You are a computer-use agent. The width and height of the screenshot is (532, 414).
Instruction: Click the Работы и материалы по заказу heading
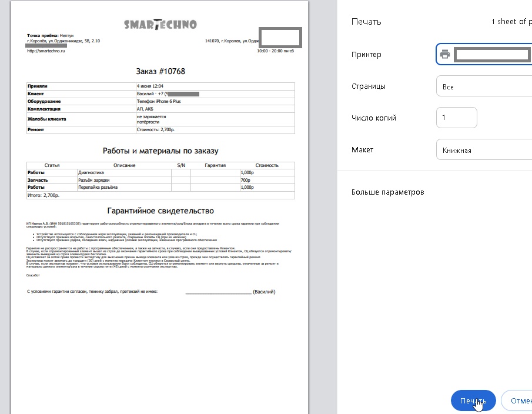click(160, 151)
